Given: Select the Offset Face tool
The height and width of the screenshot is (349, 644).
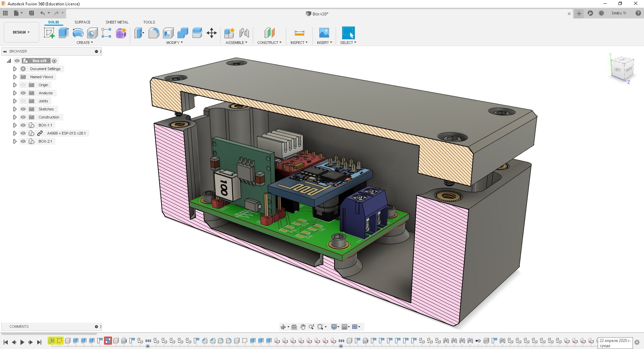Looking at the screenshot, I should (197, 33).
